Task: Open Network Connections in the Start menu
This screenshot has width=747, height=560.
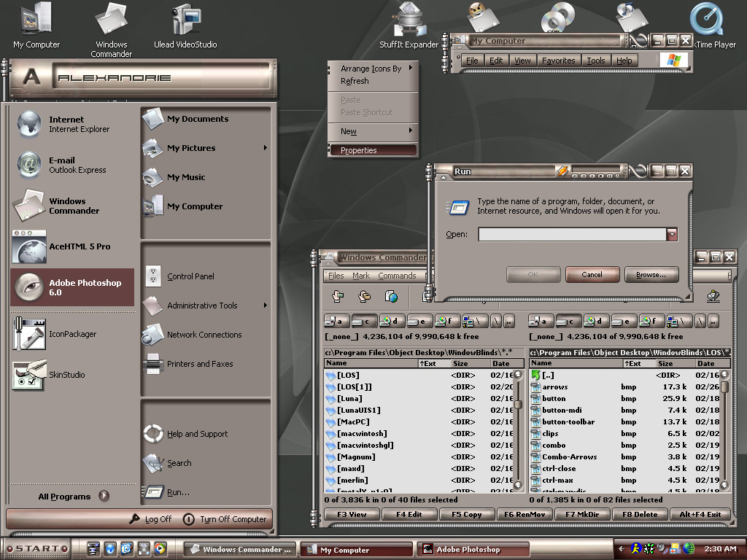Action: [x=205, y=335]
